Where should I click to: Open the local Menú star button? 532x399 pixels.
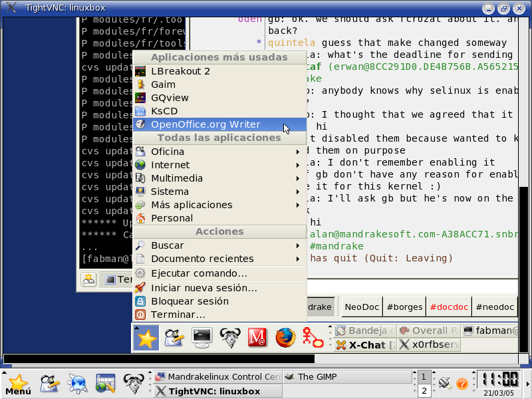[x=18, y=385]
